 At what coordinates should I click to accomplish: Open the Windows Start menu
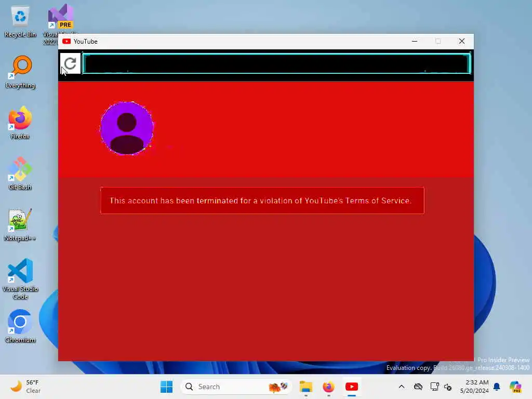[x=166, y=387]
